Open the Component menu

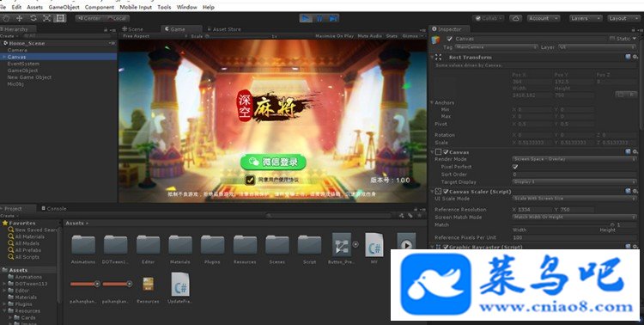(100, 7)
